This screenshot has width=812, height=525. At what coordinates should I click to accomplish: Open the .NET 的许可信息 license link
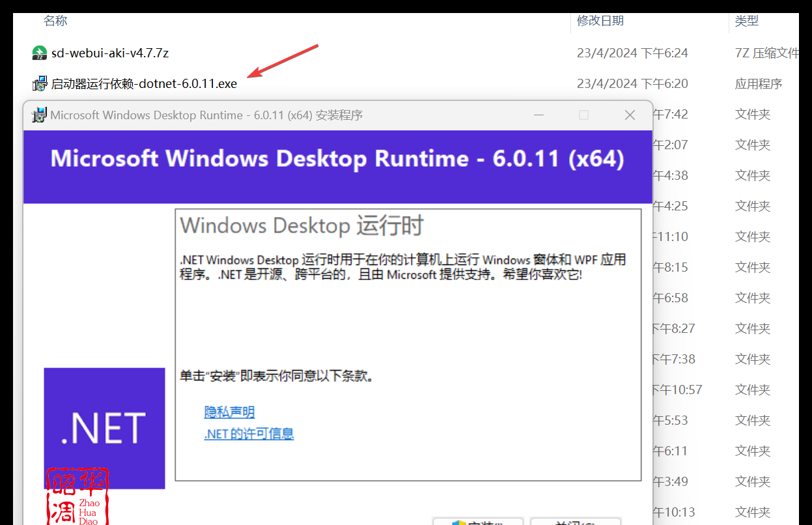(x=249, y=434)
